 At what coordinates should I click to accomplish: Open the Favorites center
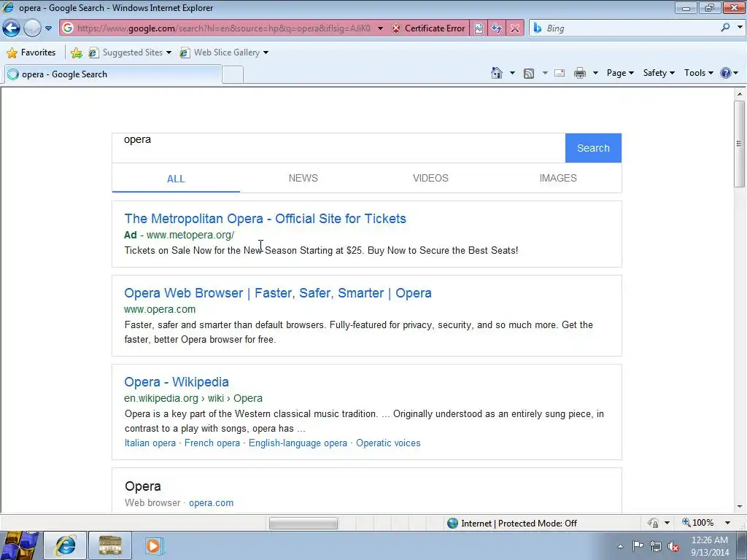click(31, 52)
